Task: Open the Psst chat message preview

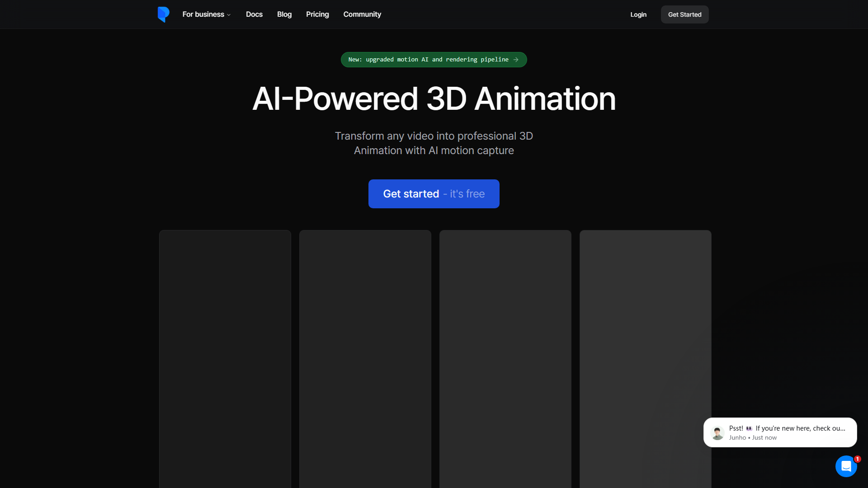Action: 787,432
